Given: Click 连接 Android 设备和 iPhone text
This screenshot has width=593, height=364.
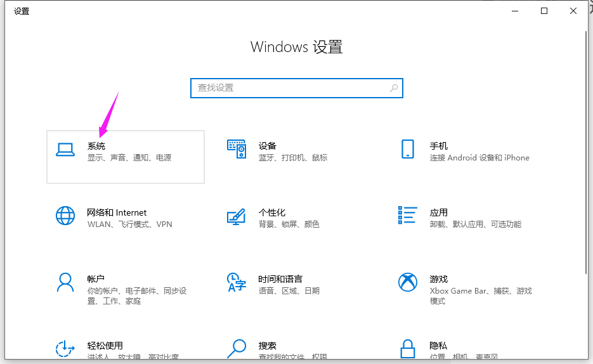Looking at the screenshot, I should tap(479, 158).
